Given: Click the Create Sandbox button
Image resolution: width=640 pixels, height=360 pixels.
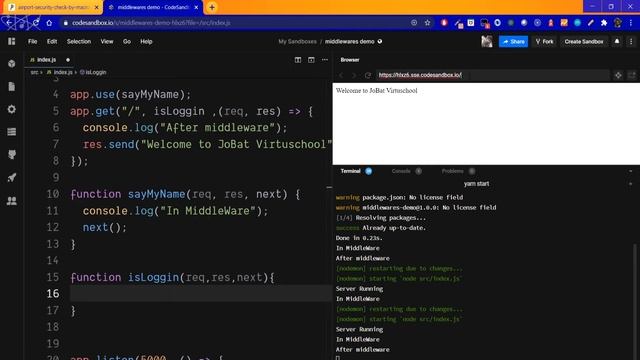Looking at the screenshot, I should 584,41.
